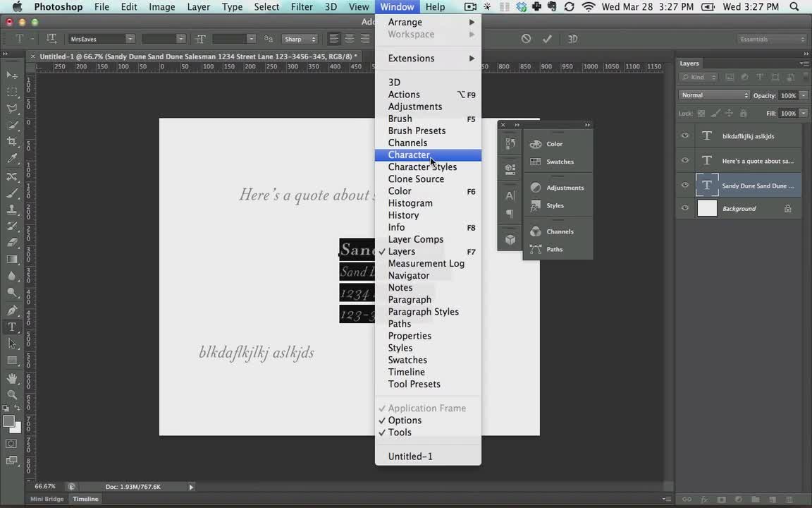Open the Layers panel flyout menu
The height and width of the screenshot is (508, 812).
(x=804, y=64)
